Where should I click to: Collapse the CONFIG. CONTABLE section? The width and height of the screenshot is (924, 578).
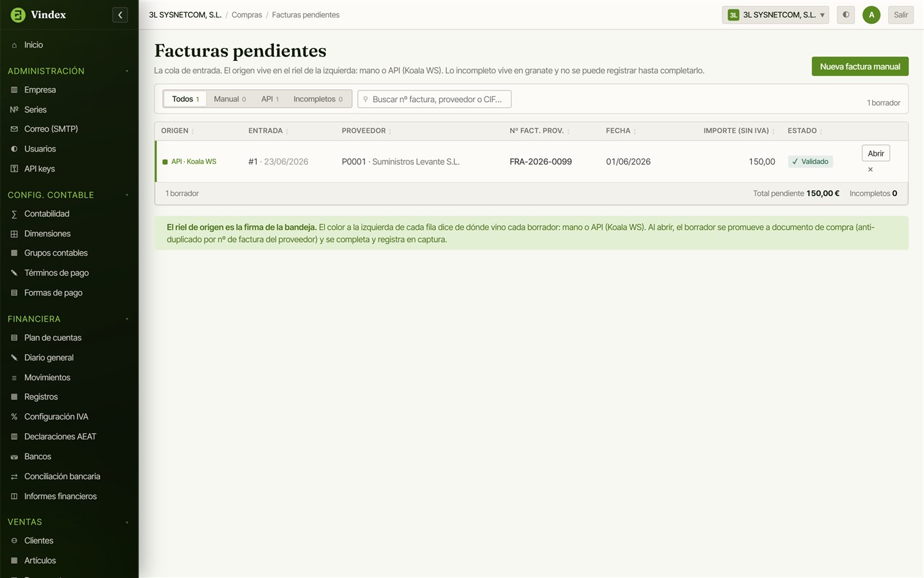coord(69,195)
